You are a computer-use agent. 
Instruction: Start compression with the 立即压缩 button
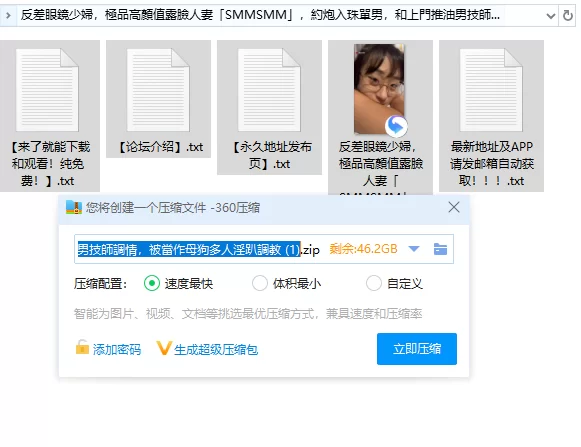417,349
